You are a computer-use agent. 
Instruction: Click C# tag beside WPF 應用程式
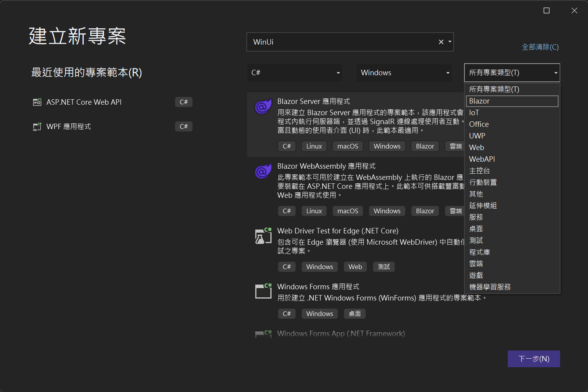point(184,126)
